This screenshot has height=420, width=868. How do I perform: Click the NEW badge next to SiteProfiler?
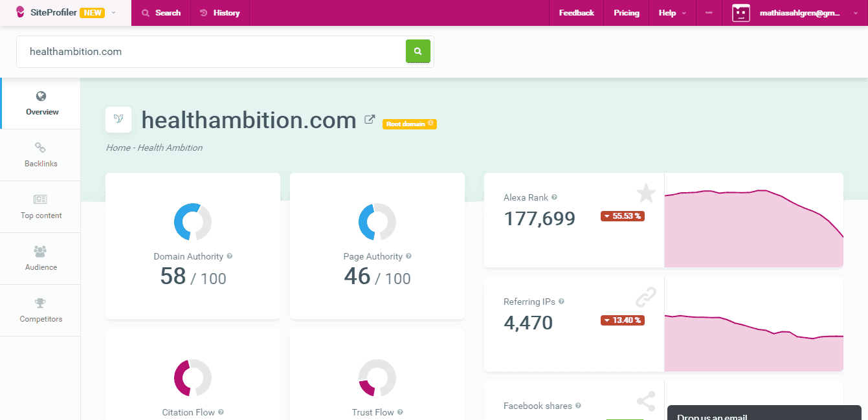[92, 13]
